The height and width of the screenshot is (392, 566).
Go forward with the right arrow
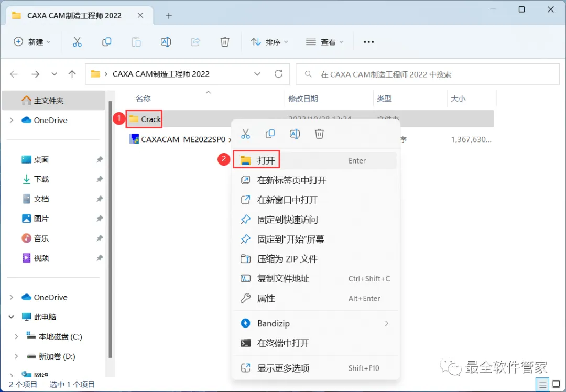[x=36, y=74]
